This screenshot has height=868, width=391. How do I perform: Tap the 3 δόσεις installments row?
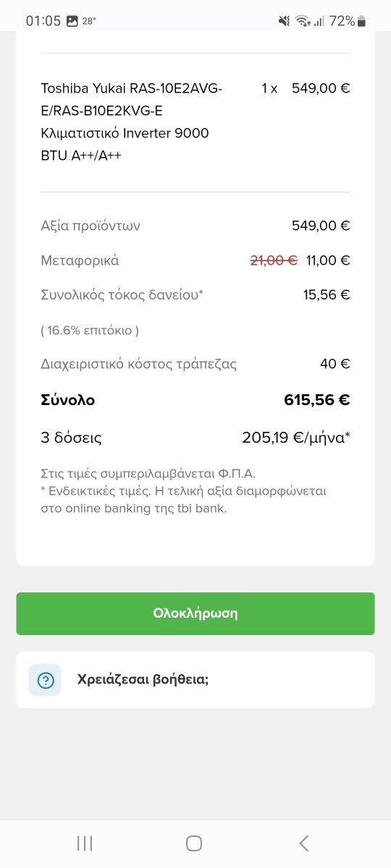click(x=195, y=438)
